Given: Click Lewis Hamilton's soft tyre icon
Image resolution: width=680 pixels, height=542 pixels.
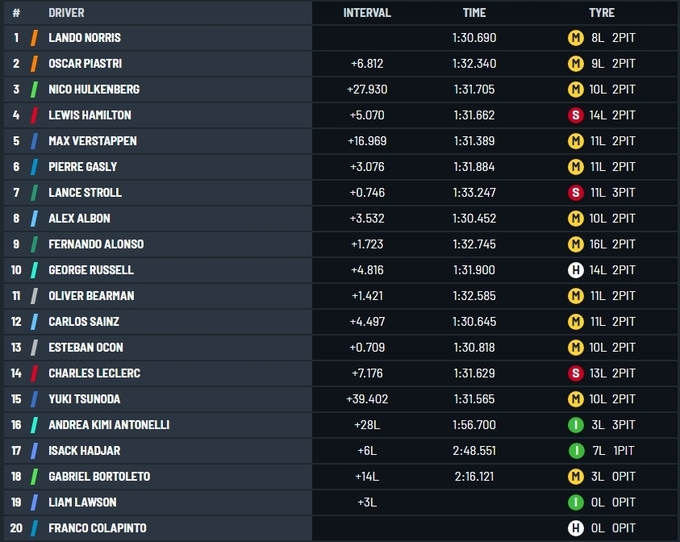Looking at the screenshot, I should click(575, 115).
